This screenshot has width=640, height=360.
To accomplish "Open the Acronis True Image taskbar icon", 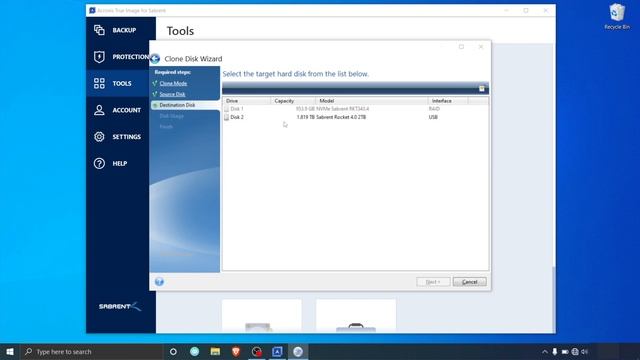I will (277, 351).
